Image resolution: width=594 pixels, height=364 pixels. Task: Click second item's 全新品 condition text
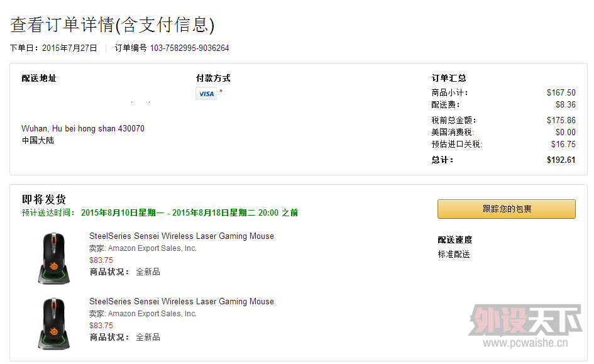[x=148, y=338]
